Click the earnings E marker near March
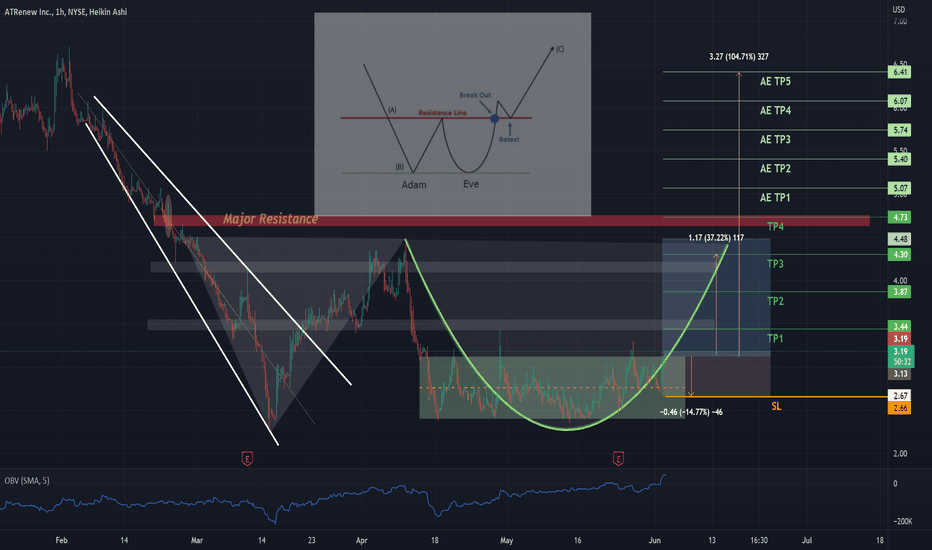932x550 pixels. click(247, 458)
